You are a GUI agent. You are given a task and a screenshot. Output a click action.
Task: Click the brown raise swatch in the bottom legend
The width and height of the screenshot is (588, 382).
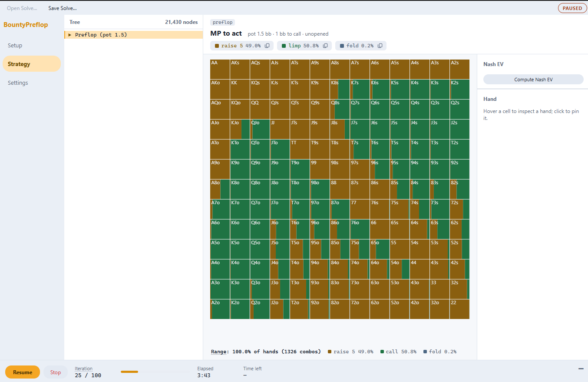click(330, 352)
